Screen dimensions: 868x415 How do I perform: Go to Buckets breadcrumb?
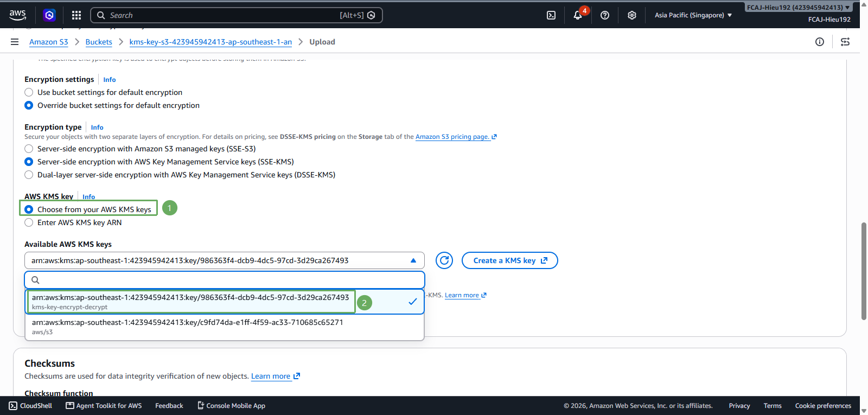99,42
